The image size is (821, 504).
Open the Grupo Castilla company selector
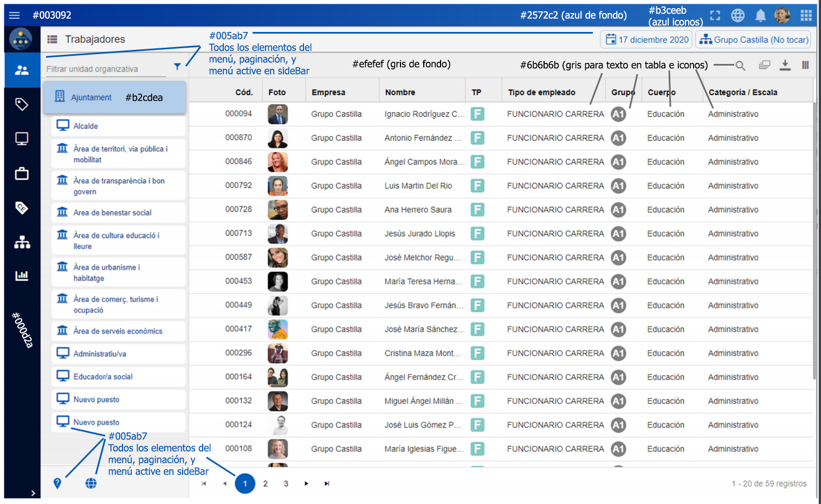click(753, 40)
